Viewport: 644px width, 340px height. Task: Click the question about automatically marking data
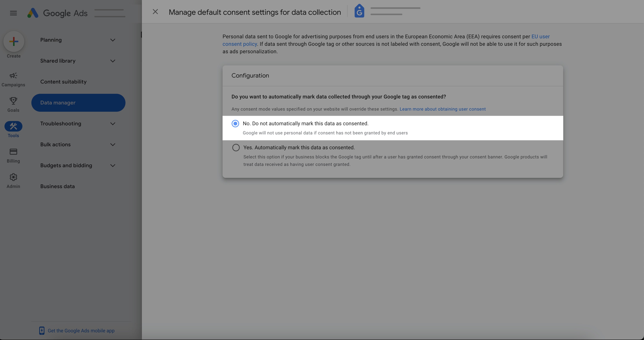coord(339,97)
